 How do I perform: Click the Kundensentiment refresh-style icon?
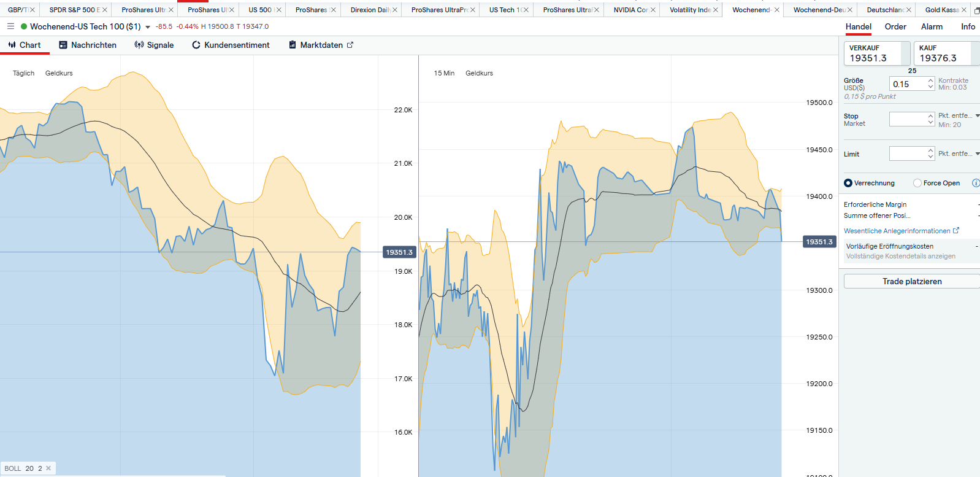[x=196, y=45]
